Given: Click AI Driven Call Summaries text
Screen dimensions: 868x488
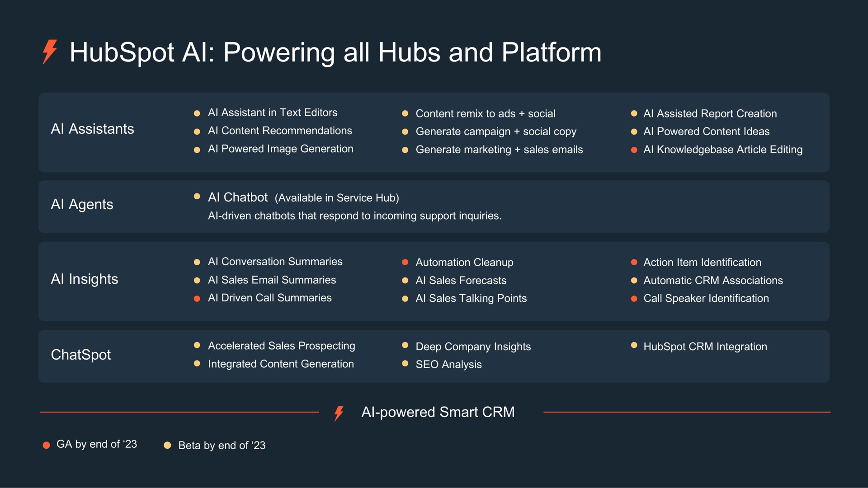Looking at the screenshot, I should point(270,298).
